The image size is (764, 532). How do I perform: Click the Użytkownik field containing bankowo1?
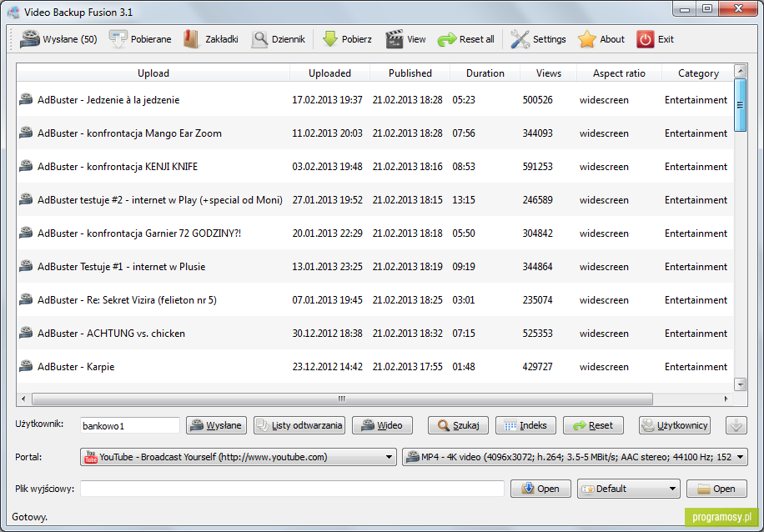[130, 425]
